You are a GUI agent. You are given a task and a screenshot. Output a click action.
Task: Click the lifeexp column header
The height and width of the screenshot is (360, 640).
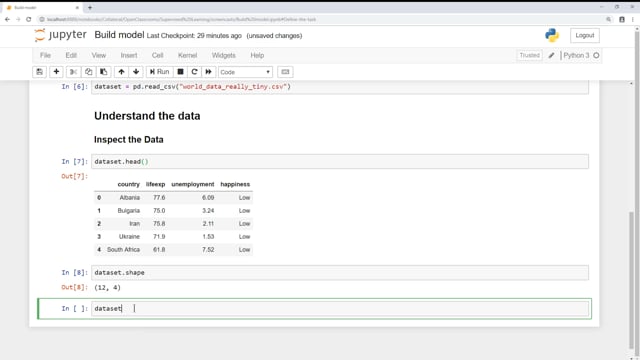pos(156,184)
